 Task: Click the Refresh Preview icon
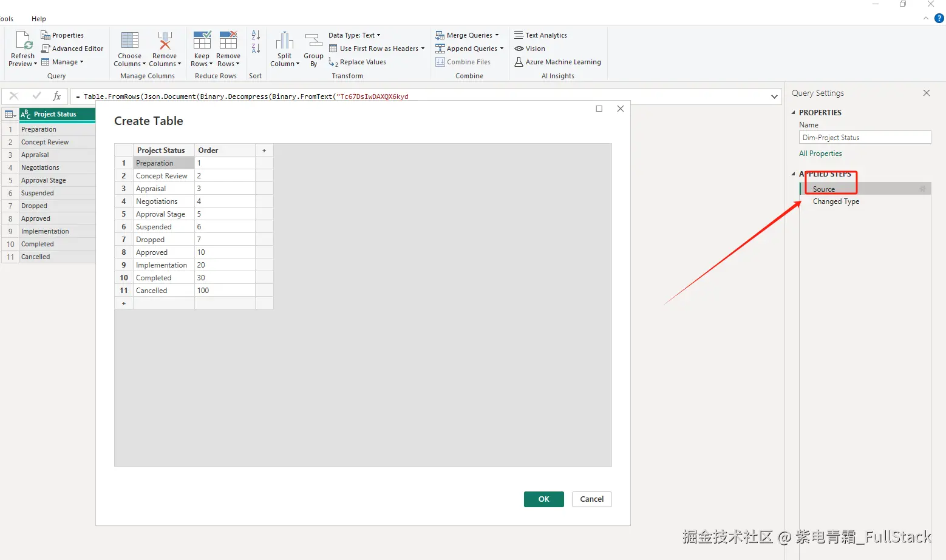[x=24, y=40]
